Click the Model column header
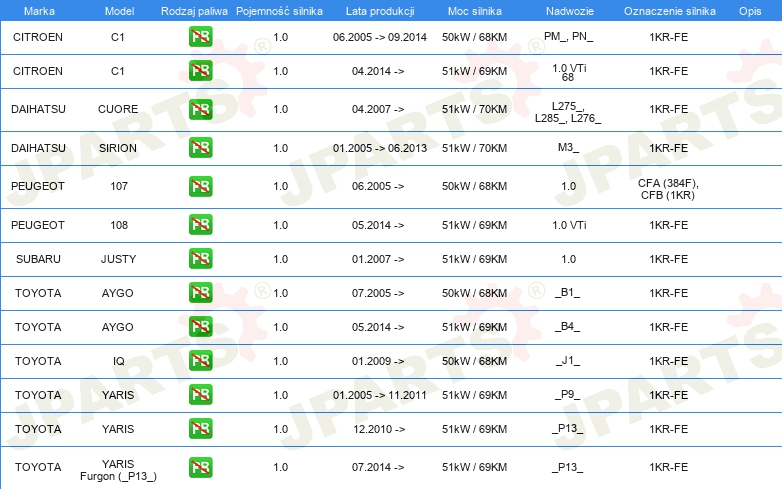This screenshot has width=782, height=489. 119,11
